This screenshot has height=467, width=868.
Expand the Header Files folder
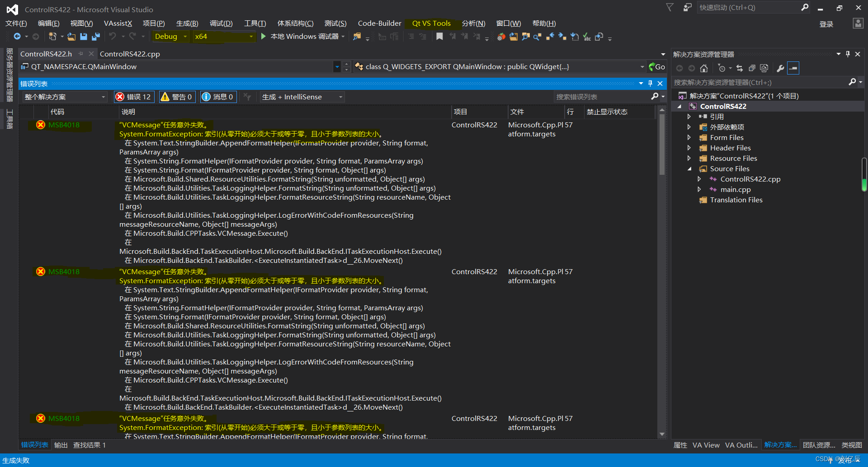689,148
